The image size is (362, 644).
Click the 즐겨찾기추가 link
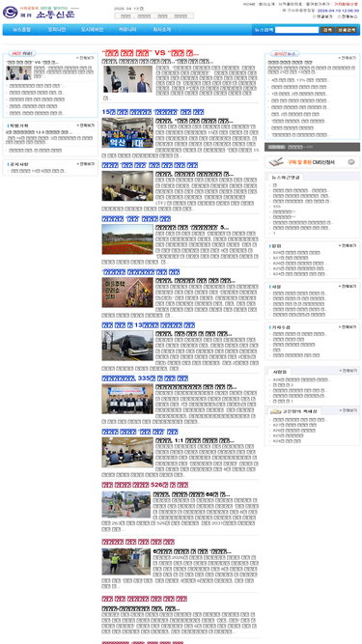(318, 4)
